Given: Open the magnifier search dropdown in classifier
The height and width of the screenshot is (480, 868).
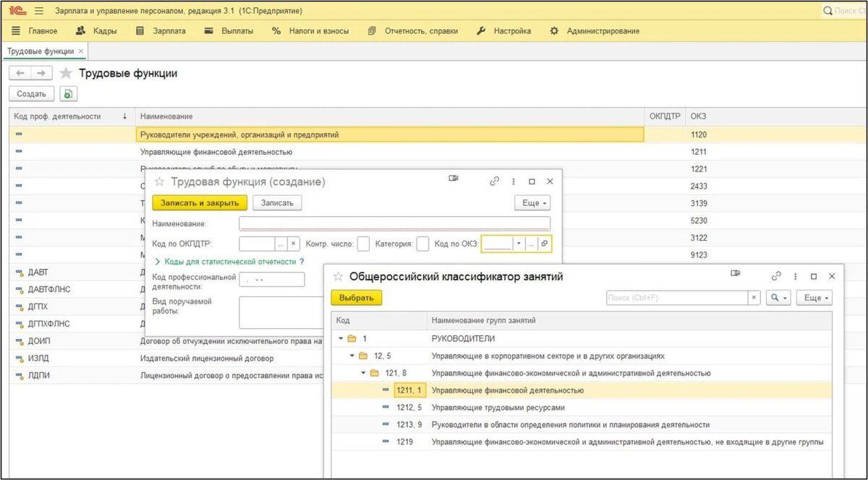Looking at the screenshot, I should [x=778, y=297].
